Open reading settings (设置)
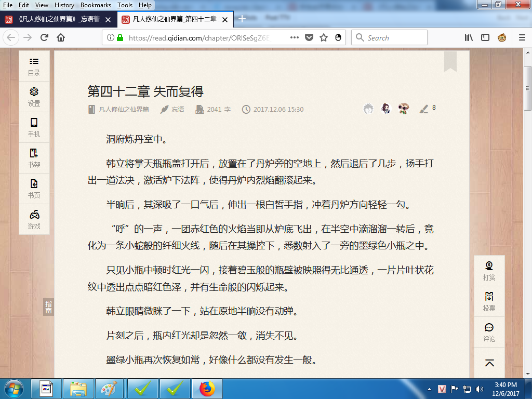The height and width of the screenshot is (399, 532). click(33, 97)
